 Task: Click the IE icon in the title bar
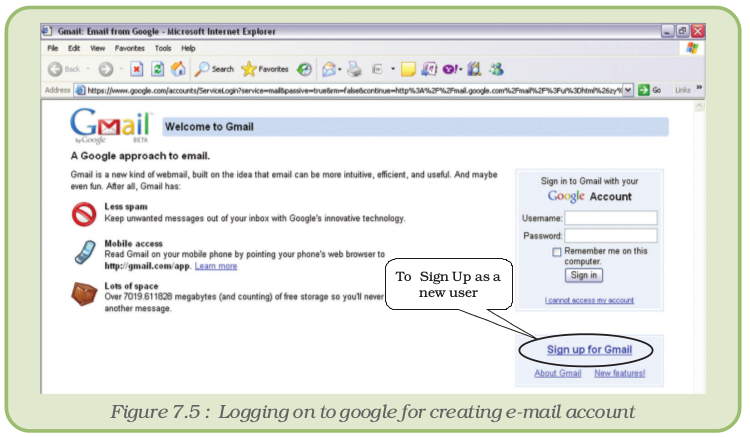[47, 31]
